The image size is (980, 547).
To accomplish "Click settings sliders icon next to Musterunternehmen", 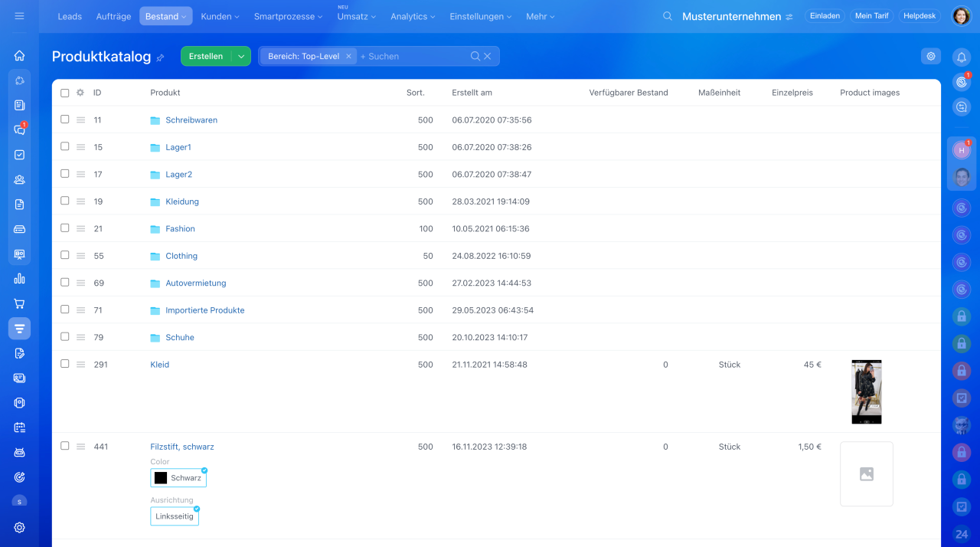I will (789, 17).
